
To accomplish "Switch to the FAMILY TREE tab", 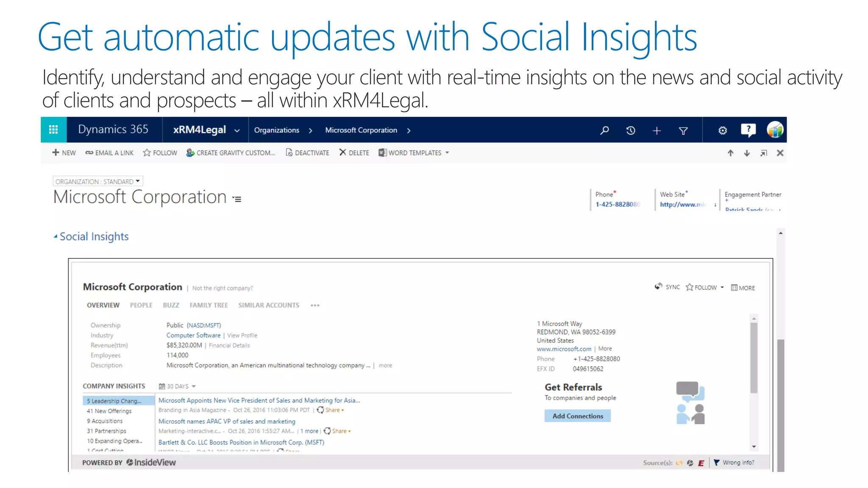I will tap(209, 305).
